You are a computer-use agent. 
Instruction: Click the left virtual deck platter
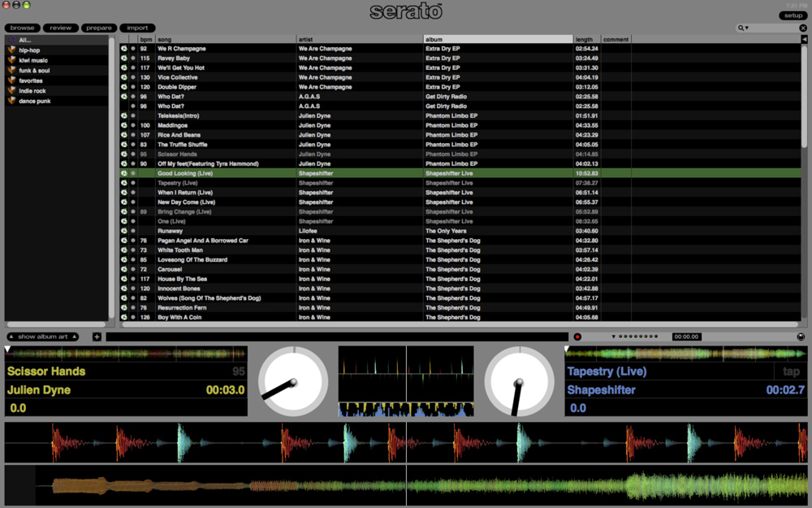[x=293, y=381]
